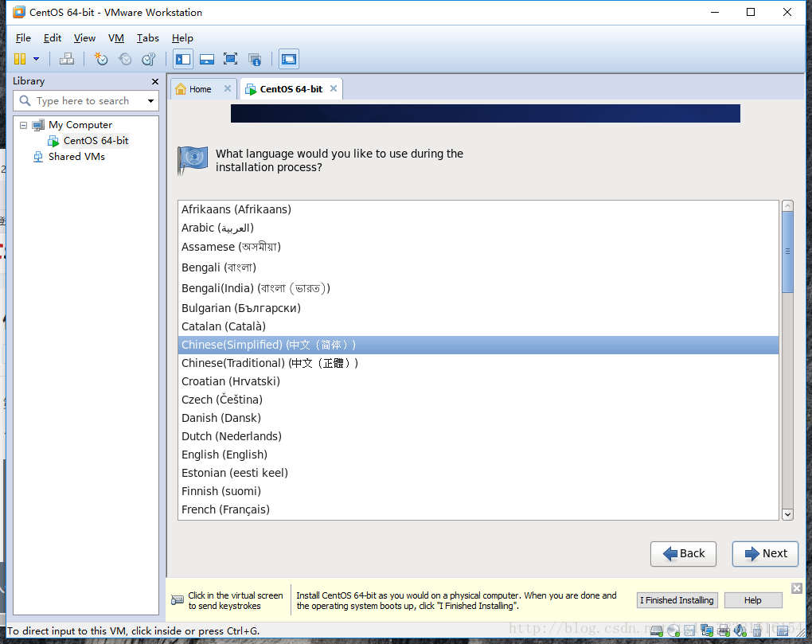Switch to the Home tab
The height and width of the screenshot is (644, 812).
coord(200,89)
